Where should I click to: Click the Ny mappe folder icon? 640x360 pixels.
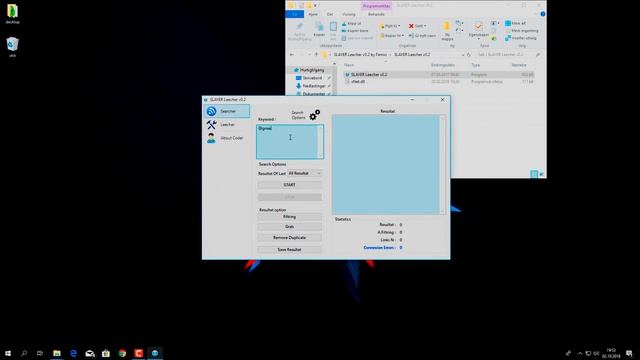coord(447,31)
